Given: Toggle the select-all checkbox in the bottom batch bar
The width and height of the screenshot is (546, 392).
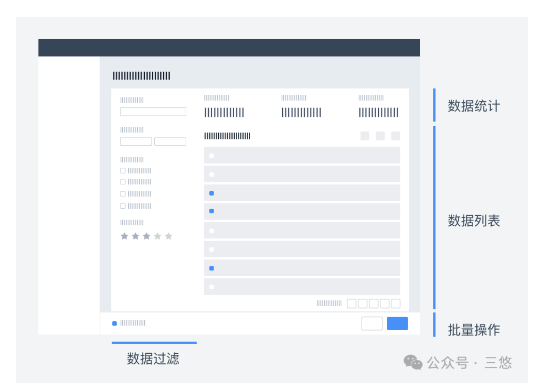Looking at the screenshot, I should coord(115,324).
